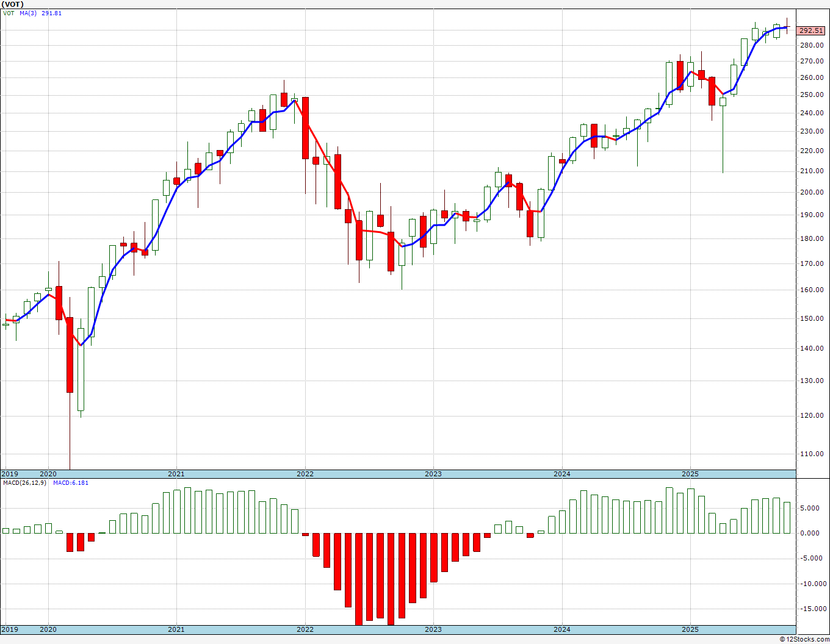The height and width of the screenshot is (644, 830).
Task: Click the "5.000" positive MACD axis label
Action: pyautogui.click(x=809, y=509)
